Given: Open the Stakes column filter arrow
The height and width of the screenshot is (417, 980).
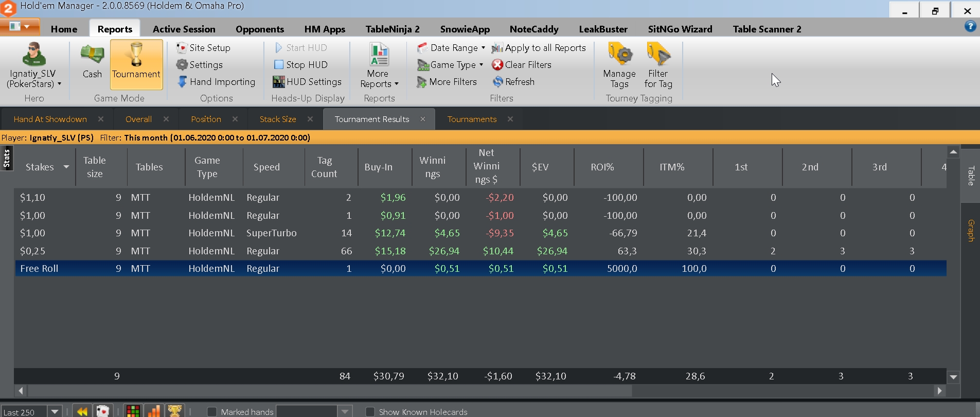Looking at the screenshot, I should (66, 167).
